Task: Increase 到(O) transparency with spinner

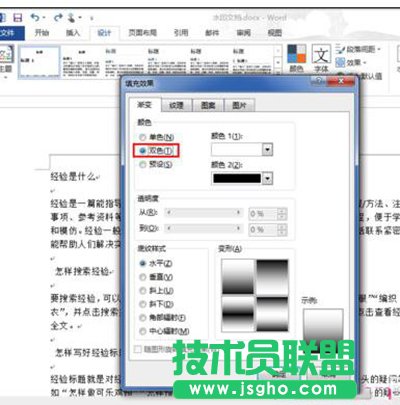Action: click(282, 227)
